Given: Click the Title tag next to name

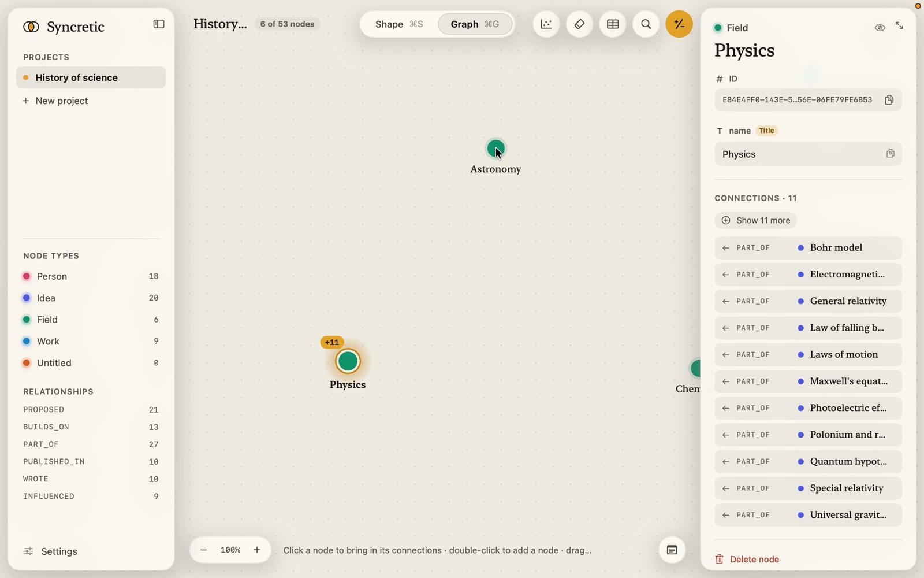Looking at the screenshot, I should point(766,131).
